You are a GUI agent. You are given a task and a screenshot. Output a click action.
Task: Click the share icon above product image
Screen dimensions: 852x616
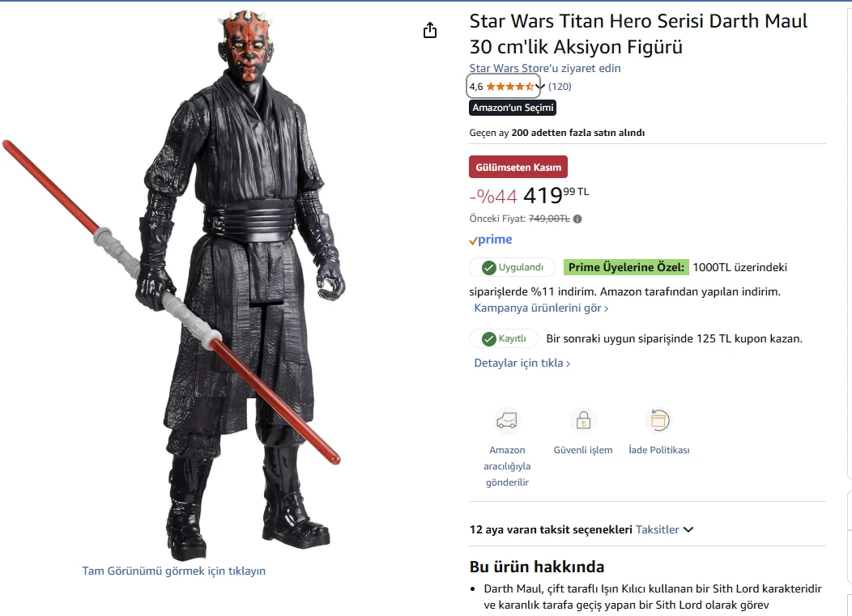tap(430, 31)
